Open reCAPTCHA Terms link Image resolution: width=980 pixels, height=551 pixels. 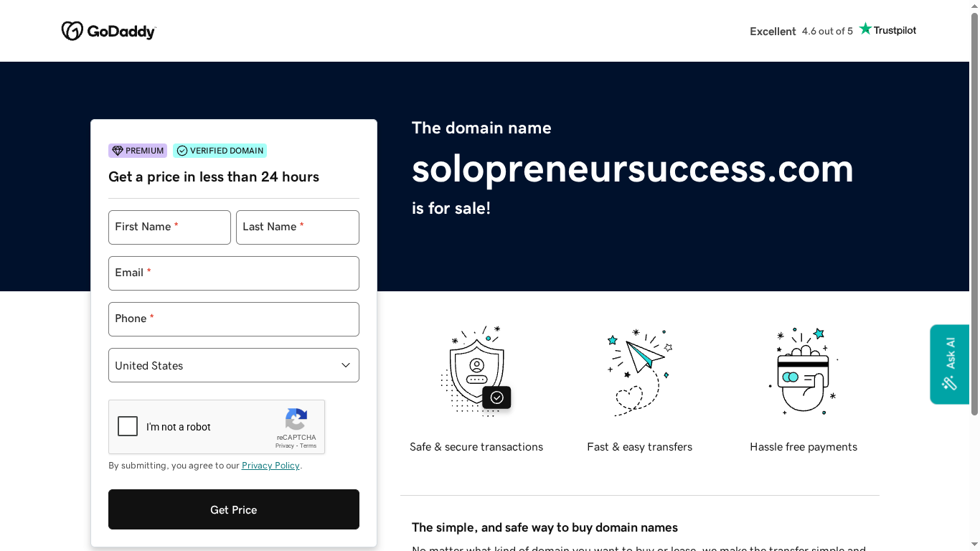pyautogui.click(x=308, y=445)
